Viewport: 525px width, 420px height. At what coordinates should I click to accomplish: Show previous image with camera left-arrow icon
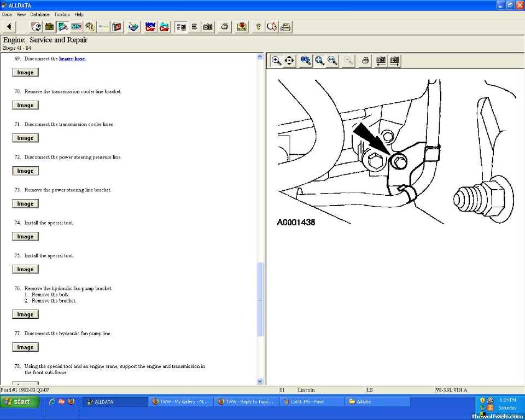tap(381, 61)
